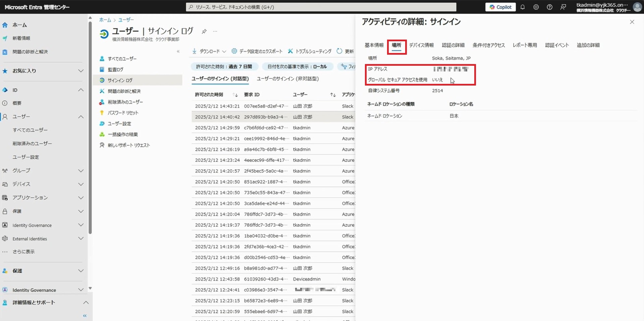This screenshot has width=644, height=321.
Task: Open the feedback icon in the header
Action: [x=563, y=7]
